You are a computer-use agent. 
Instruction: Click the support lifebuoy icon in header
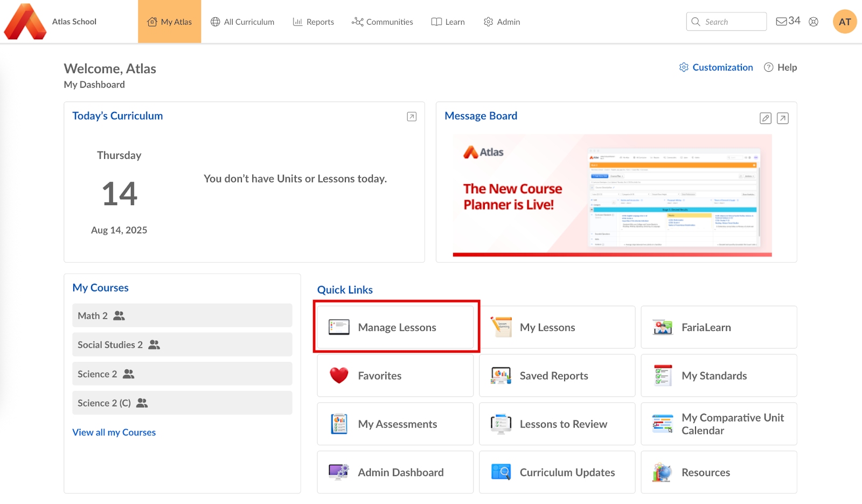pyautogui.click(x=814, y=22)
